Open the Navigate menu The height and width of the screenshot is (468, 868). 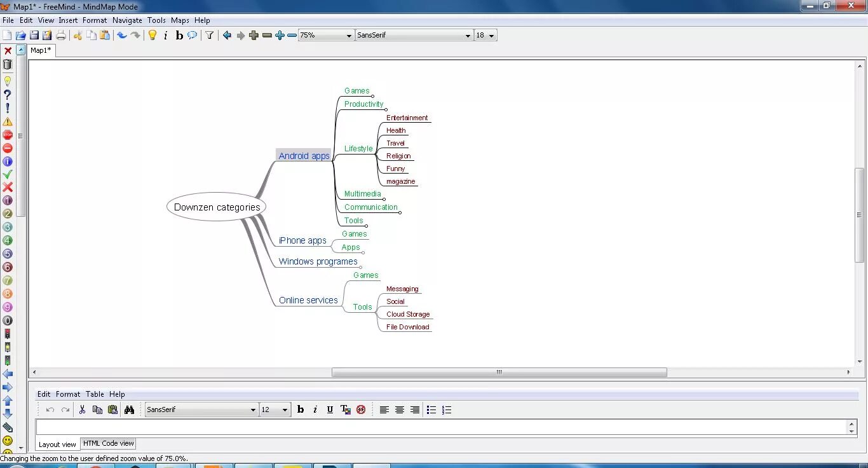pos(127,20)
